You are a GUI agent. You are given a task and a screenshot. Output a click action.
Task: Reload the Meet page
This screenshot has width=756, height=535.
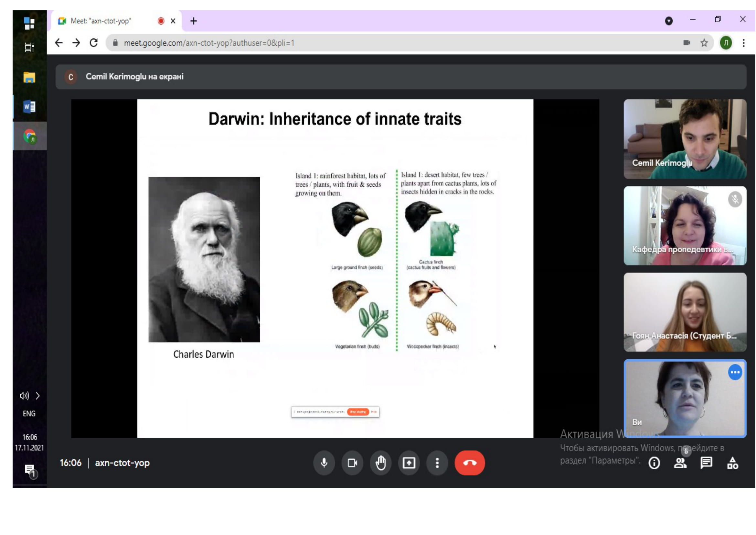(94, 43)
